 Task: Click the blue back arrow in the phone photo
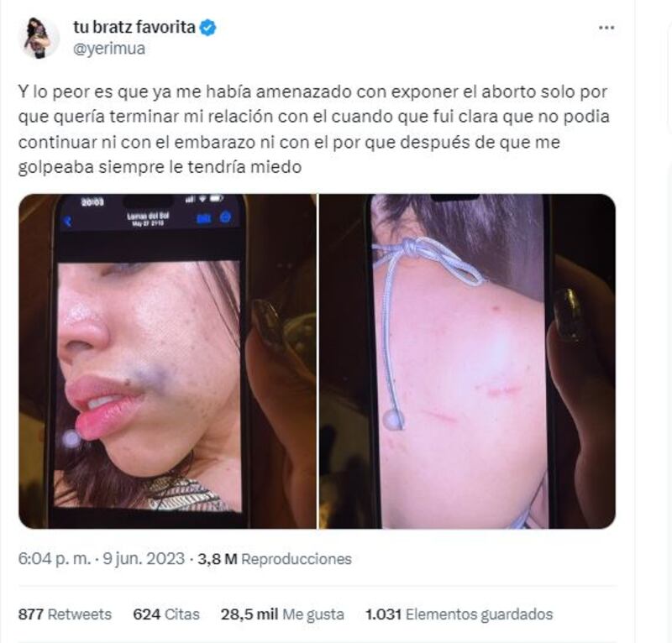click(x=67, y=221)
